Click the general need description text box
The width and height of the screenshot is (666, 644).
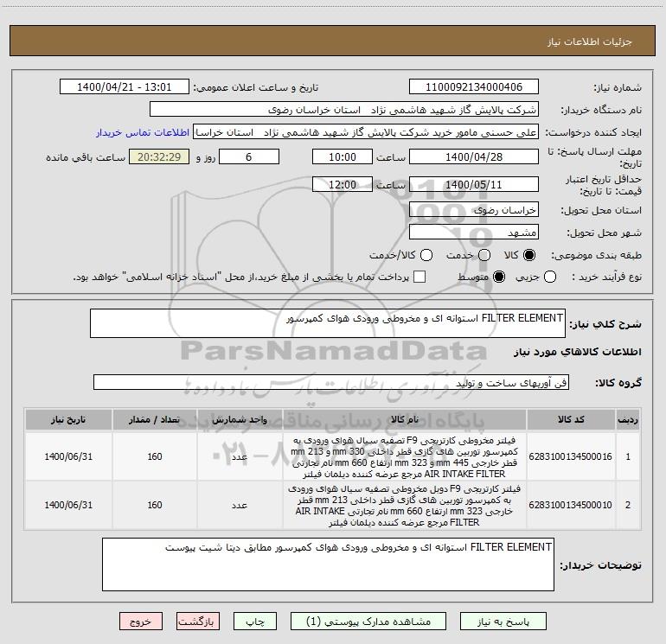pyautogui.click(x=328, y=323)
